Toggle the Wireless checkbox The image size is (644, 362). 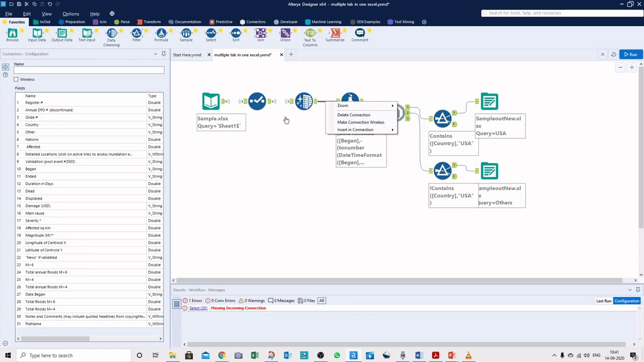pyautogui.click(x=16, y=79)
